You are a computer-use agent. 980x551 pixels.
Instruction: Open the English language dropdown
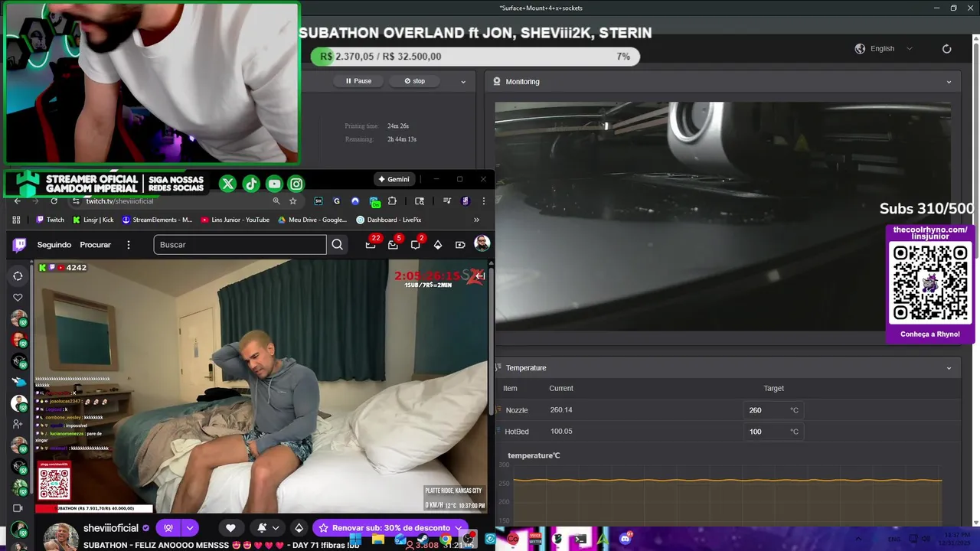point(884,49)
